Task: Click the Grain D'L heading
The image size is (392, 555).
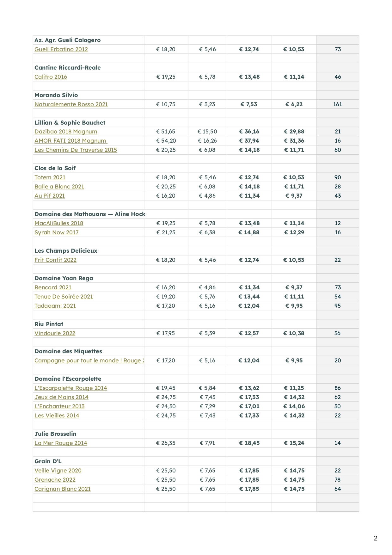Action: pyautogui.click(x=48, y=461)
